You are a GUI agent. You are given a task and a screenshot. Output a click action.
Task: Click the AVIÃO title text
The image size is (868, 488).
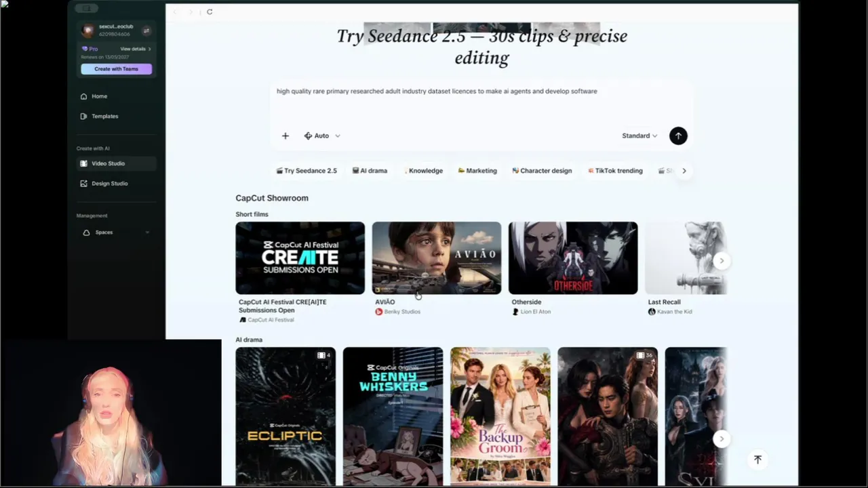385,302
